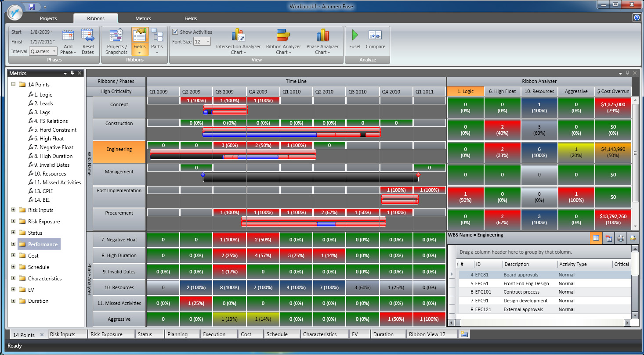This screenshot has width=644, height=355.
Task: Pin the Metrics panel
Action: [x=72, y=73]
